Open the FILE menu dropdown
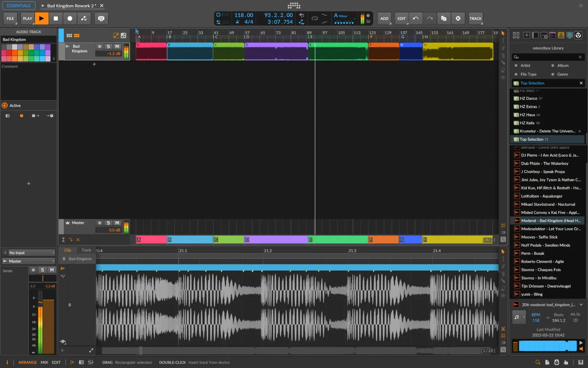588x368 pixels. pyautogui.click(x=10, y=18)
